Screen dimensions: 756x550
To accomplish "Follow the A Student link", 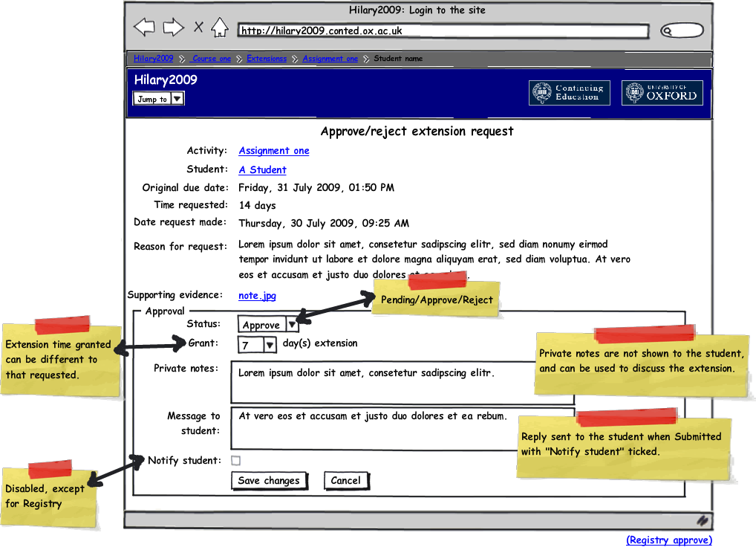I will click(262, 170).
